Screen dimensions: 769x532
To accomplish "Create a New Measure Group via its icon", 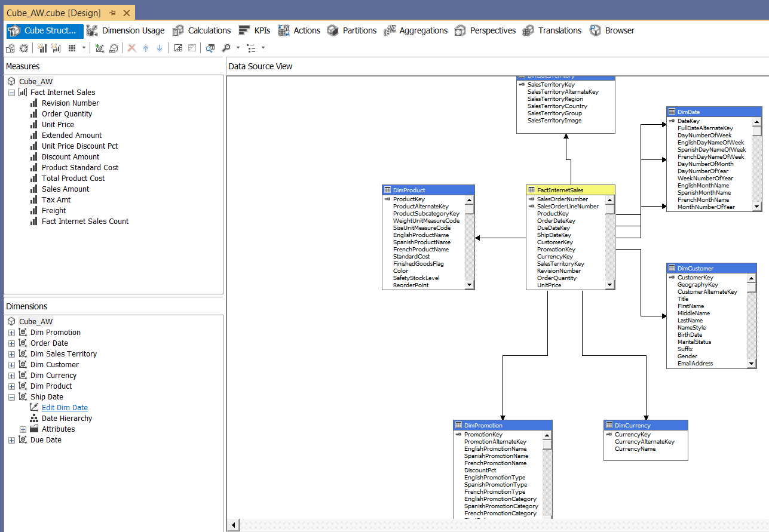I will click(56, 48).
